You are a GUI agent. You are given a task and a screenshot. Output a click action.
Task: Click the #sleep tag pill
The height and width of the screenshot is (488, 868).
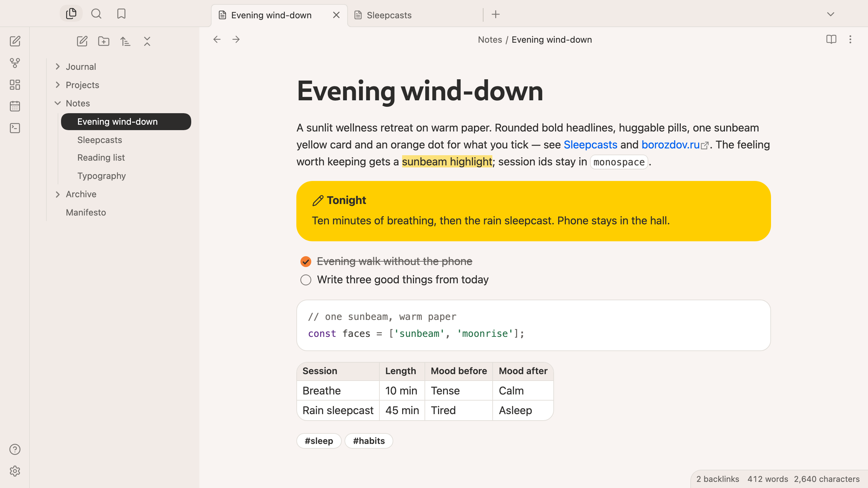pos(319,441)
